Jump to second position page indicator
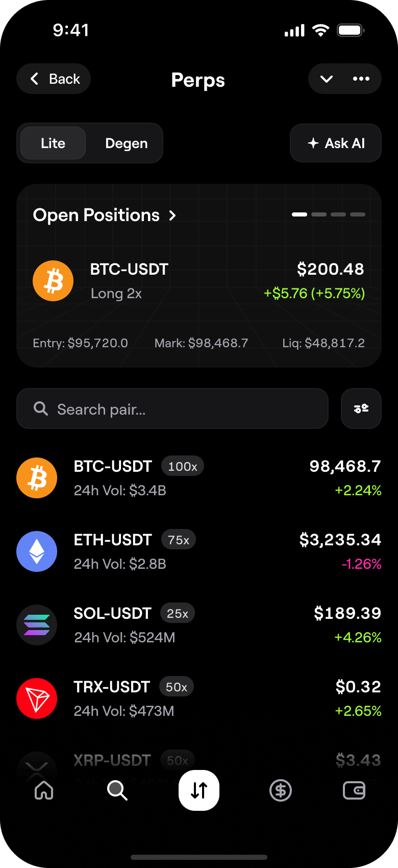This screenshot has height=868, width=398. coord(319,214)
